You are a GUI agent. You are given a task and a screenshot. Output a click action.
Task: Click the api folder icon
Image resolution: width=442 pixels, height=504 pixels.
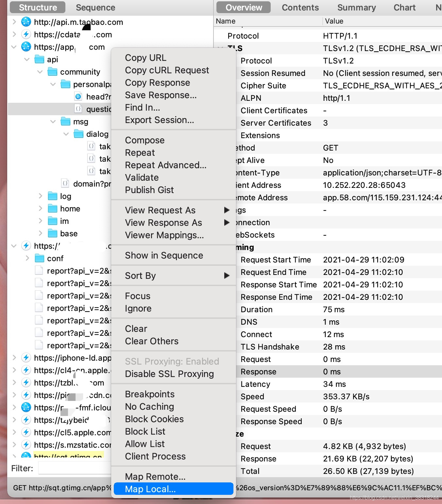[x=39, y=59]
